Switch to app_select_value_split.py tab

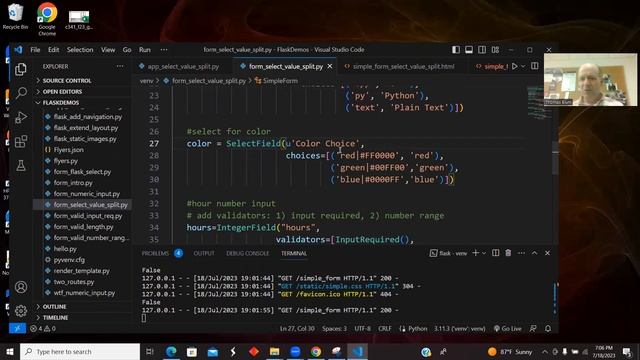(x=183, y=66)
